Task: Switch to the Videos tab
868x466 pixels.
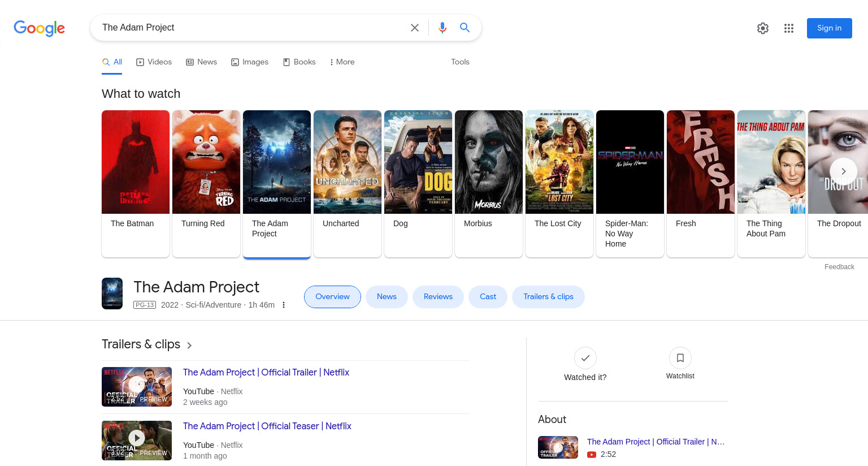Action: tap(154, 62)
